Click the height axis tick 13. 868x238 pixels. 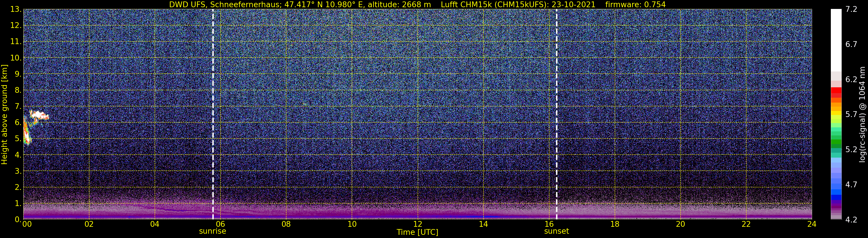pos(16,10)
